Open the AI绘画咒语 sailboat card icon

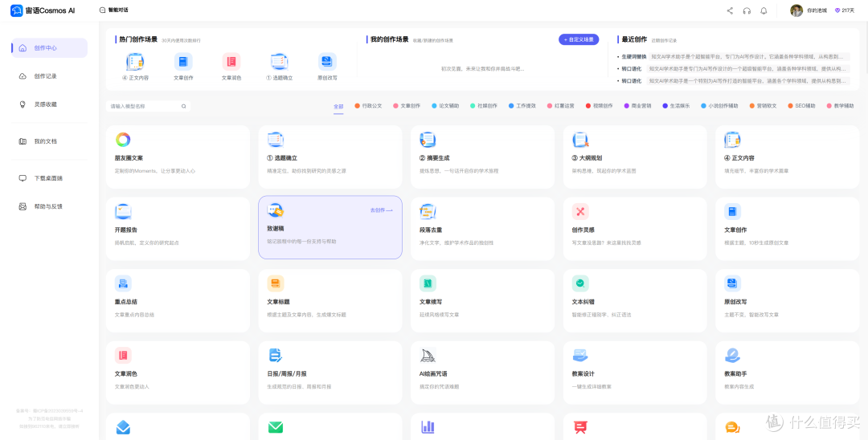[x=428, y=355]
